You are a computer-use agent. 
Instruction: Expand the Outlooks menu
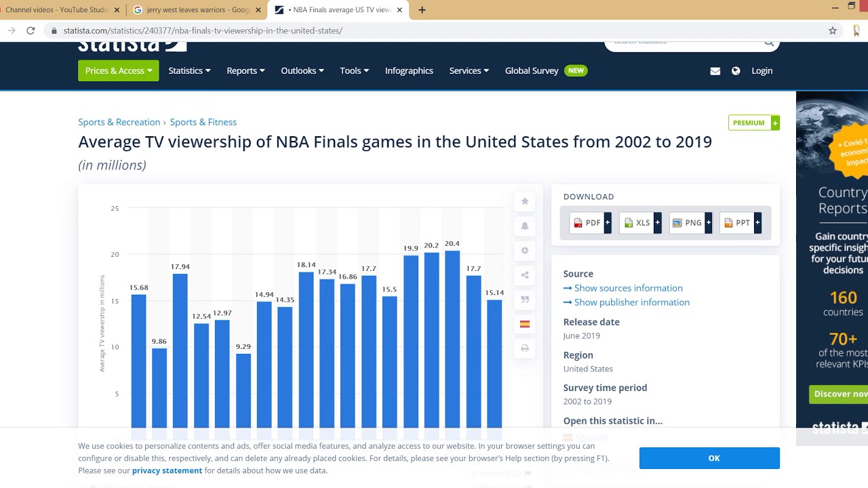click(x=302, y=70)
